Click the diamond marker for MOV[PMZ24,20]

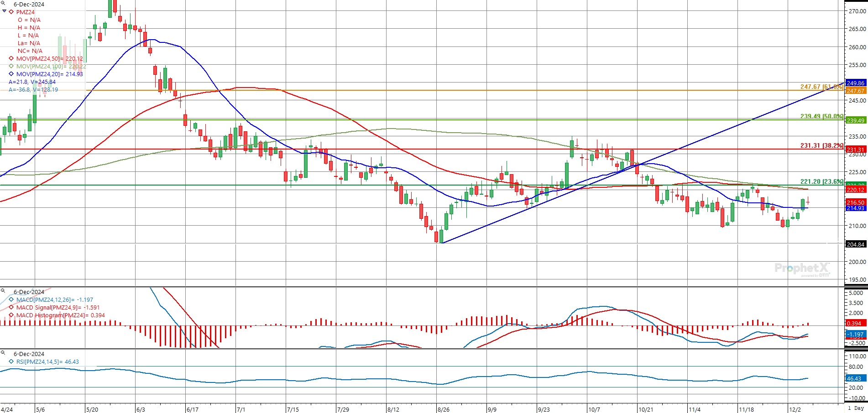tap(11, 74)
